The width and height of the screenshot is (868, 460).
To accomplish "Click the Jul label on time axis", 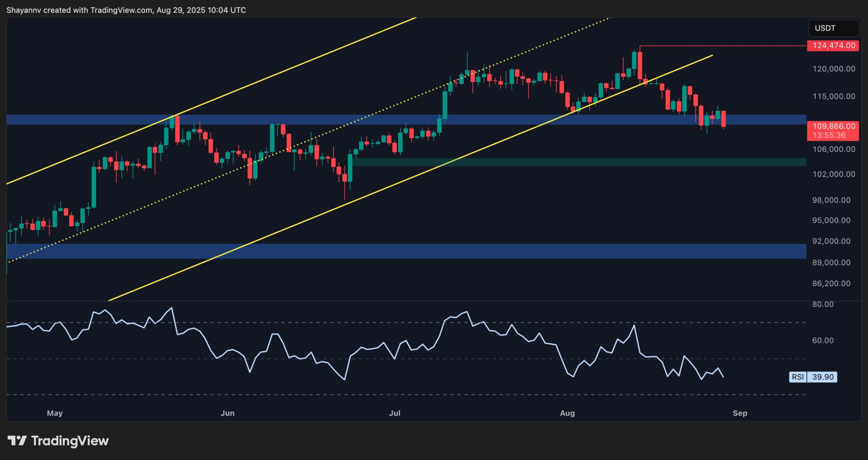I will click(394, 413).
